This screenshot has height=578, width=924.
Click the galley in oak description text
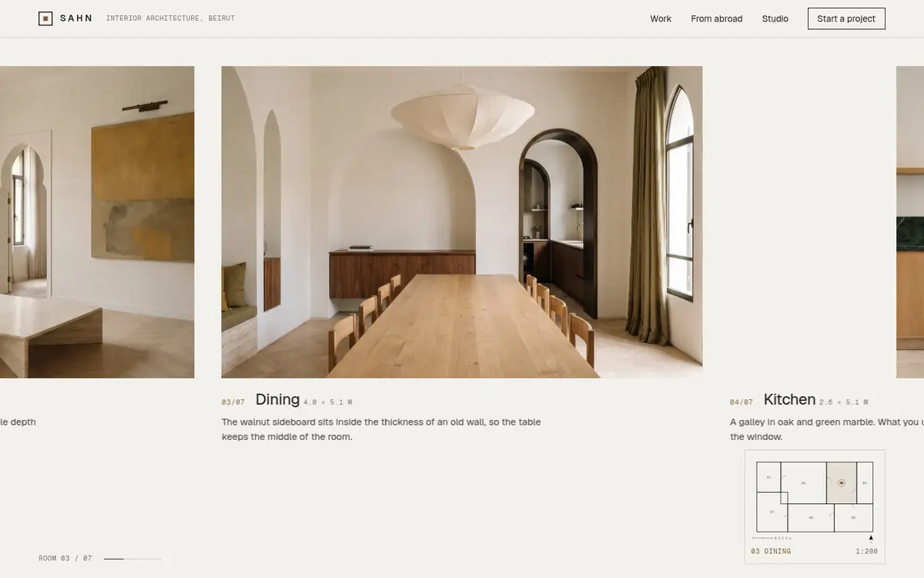pyautogui.click(x=827, y=429)
